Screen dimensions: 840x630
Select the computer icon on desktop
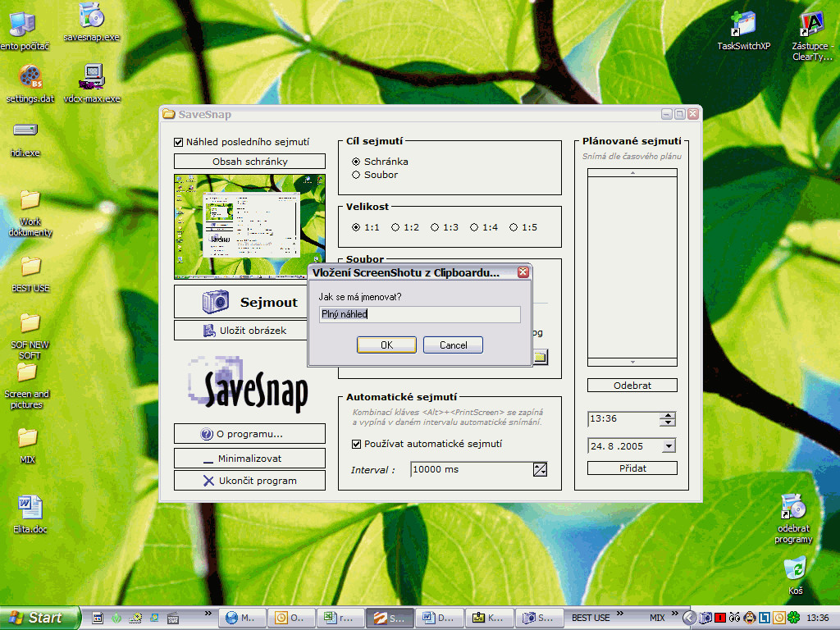tap(24, 31)
